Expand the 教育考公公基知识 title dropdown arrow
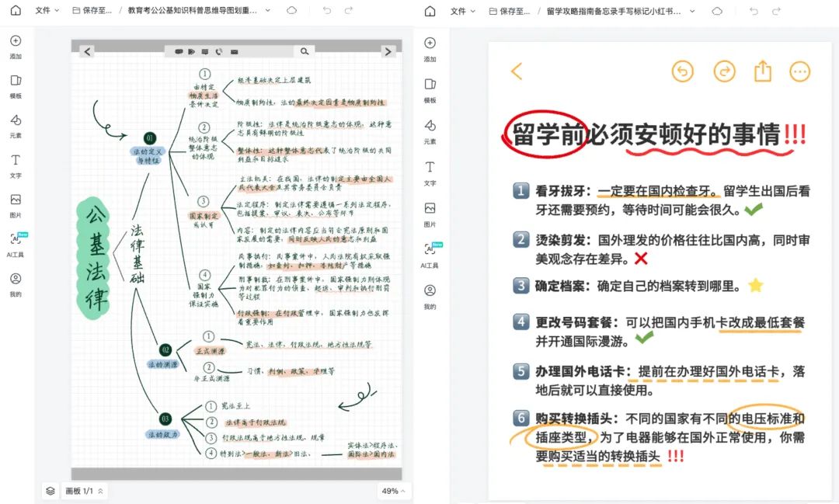This screenshot has width=839, height=504. click(x=268, y=10)
